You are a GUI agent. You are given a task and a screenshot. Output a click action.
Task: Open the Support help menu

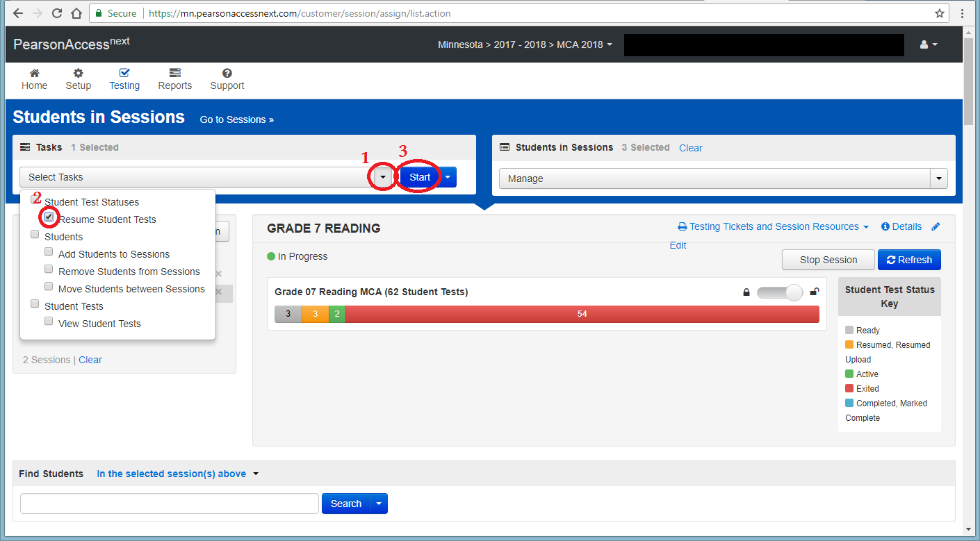[x=227, y=79]
